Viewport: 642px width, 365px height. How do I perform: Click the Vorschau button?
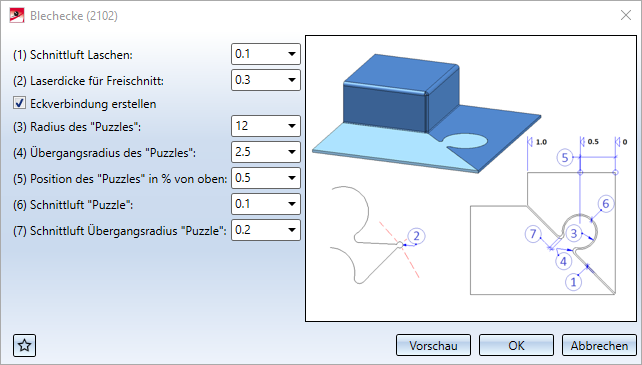[433, 345]
